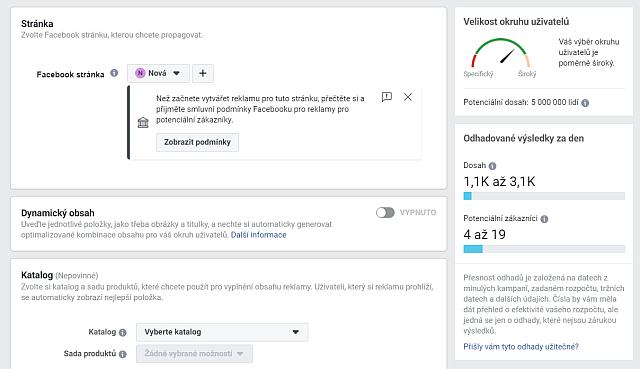Add a new page with the plus button
Viewport: 640px width, 369px height.
[203, 73]
